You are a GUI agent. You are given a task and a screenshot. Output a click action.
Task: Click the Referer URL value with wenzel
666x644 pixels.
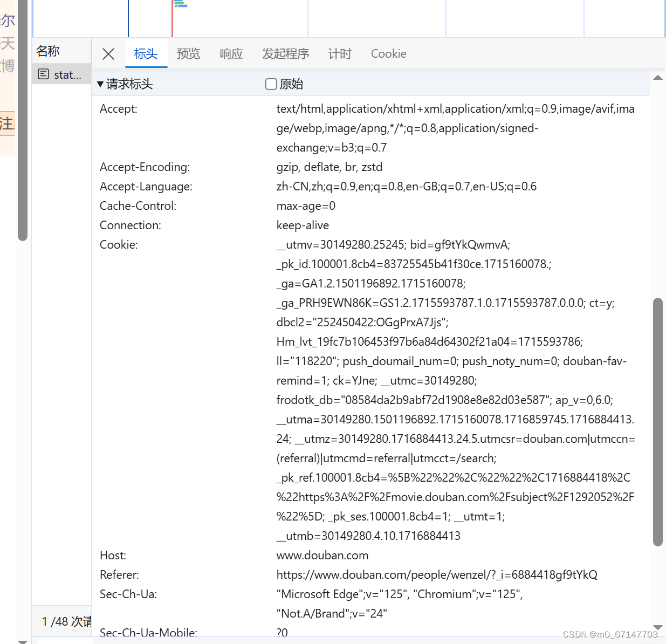click(437, 575)
